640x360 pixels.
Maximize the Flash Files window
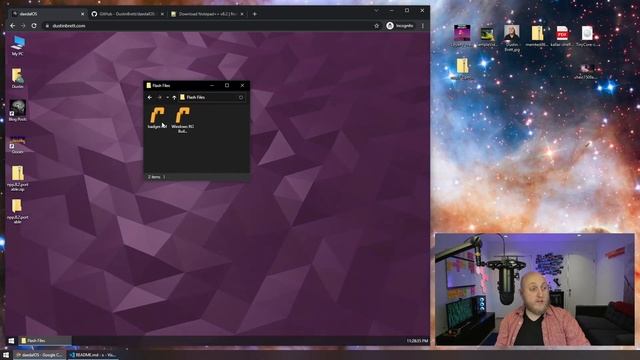click(227, 85)
